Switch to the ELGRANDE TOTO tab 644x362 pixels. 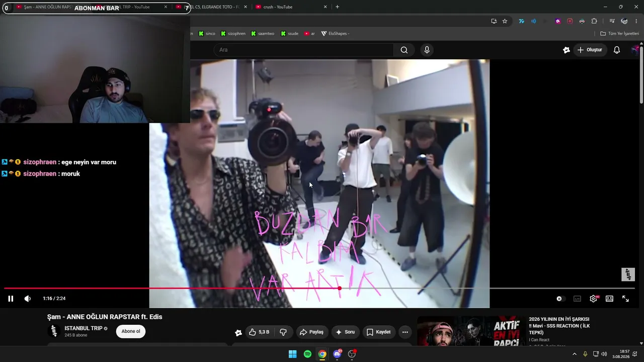coord(211,7)
